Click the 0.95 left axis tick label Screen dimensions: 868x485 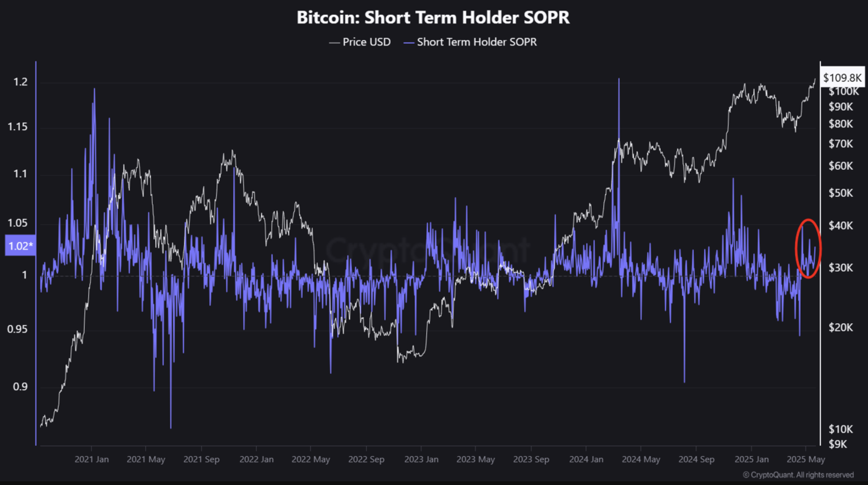(18, 329)
